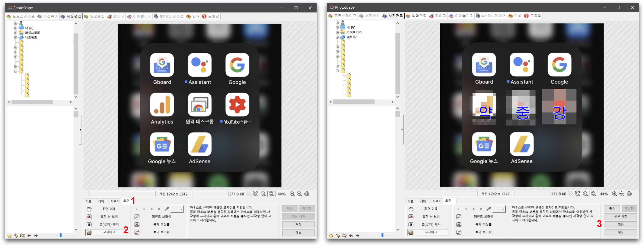Click zoom-in magnifier in right window status bar

[x=614, y=194]
